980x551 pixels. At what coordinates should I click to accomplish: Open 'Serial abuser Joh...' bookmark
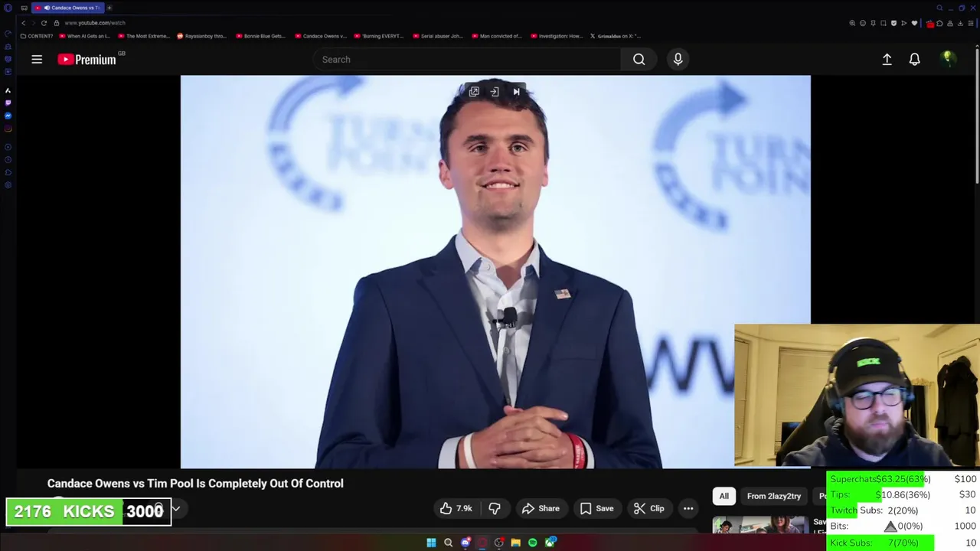[x=438, y=36]
